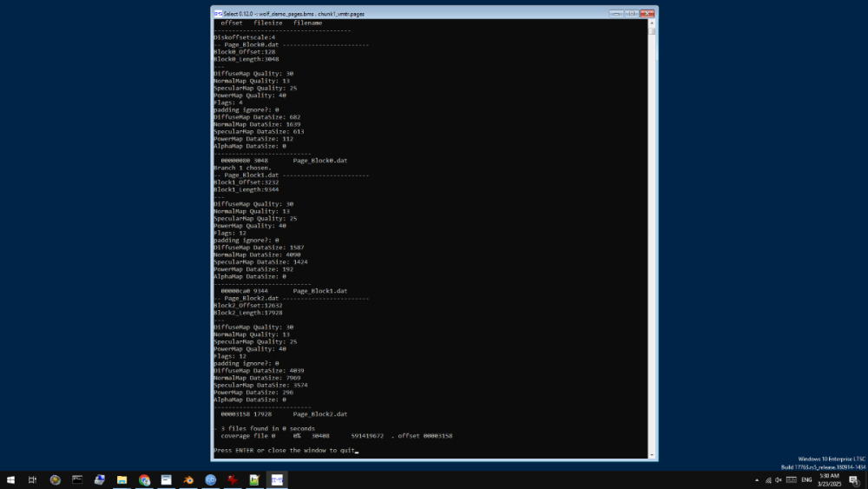868x489 pixels.
Task: Open Blender from the taskbar
Action: pyautogui.click(x=188, y=479)
